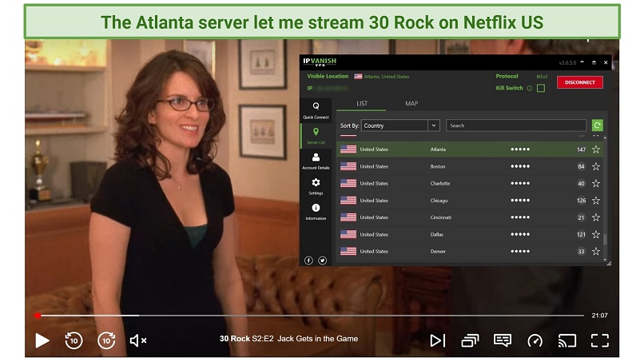
Task: Click the US flag in Denver row
Action: (348, 251)
